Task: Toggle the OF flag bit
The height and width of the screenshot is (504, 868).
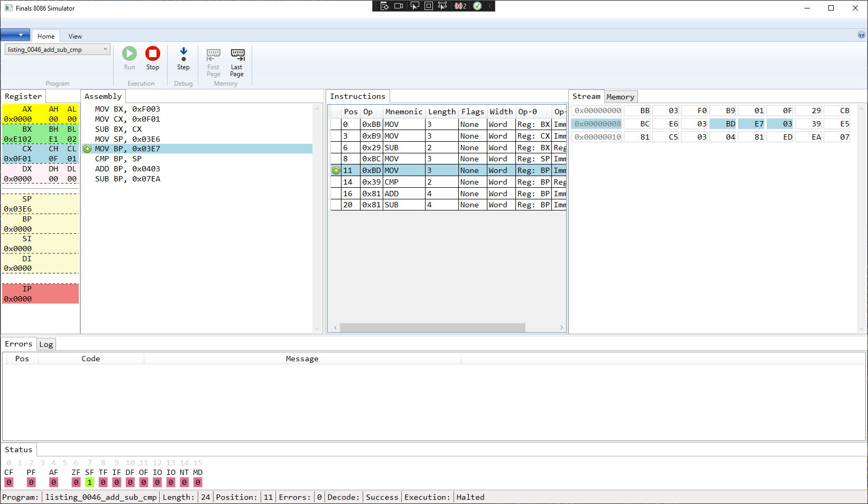Action: (x=144, y=482)
